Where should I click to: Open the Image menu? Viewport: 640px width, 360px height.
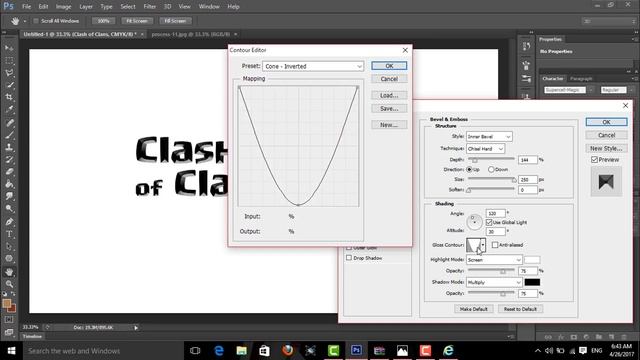pyautogui.click(x=63, y=7)
